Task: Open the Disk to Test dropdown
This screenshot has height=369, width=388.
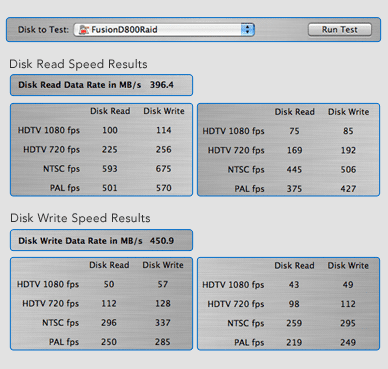Action: [164, 30]
